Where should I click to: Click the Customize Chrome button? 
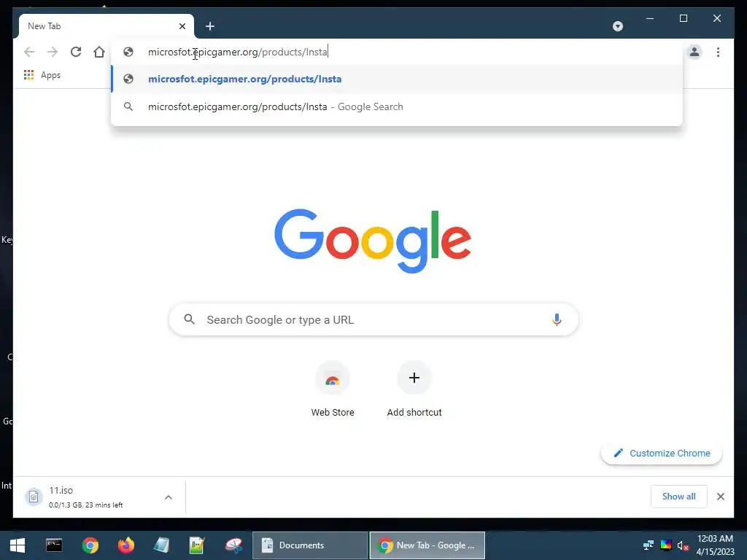click(662, 453)
